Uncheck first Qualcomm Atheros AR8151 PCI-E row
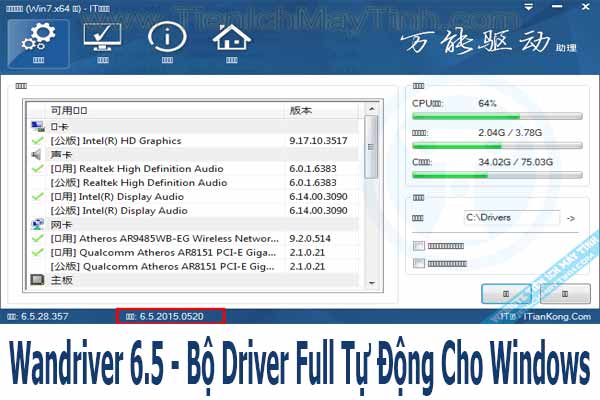 (x=38, y=252)
